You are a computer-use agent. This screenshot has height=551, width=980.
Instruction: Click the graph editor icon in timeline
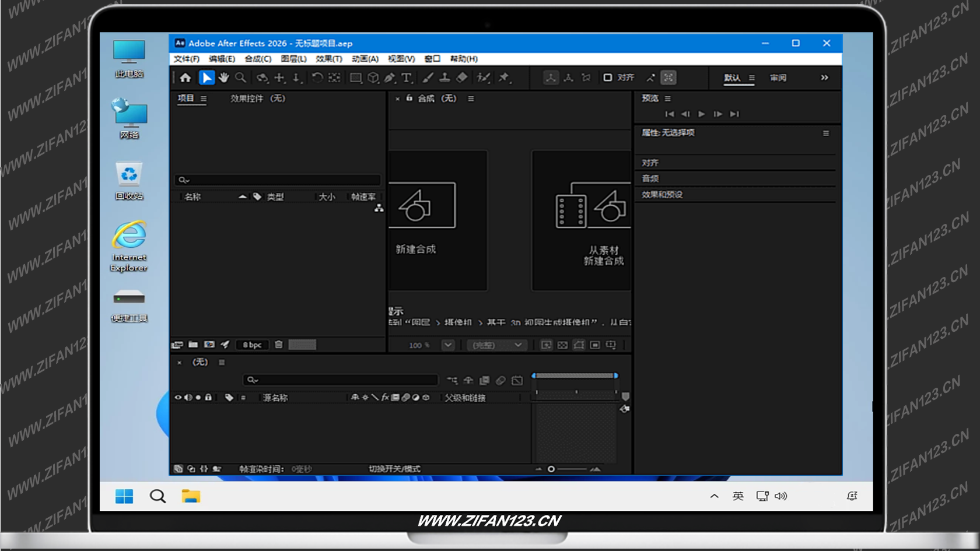517,380
